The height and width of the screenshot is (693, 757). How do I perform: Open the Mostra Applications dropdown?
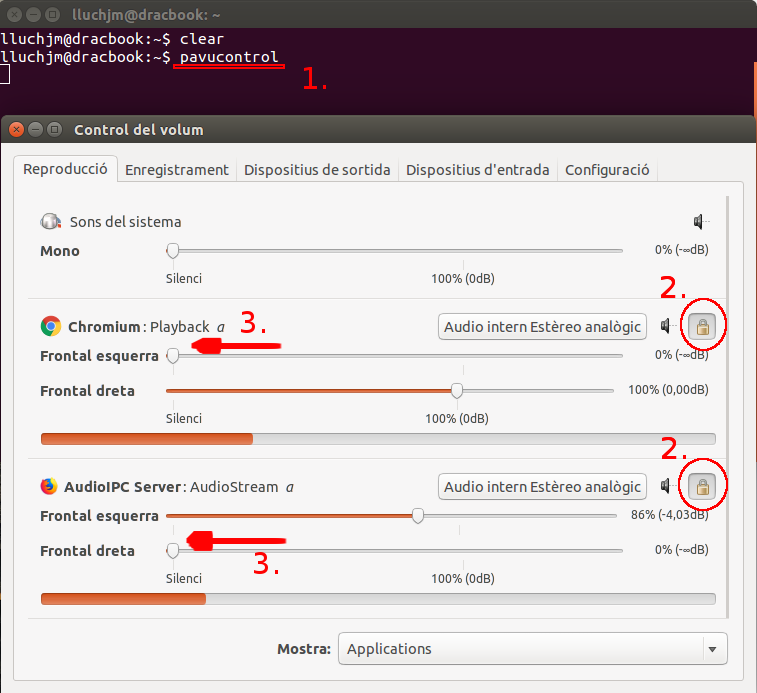[x=532, y=649]
